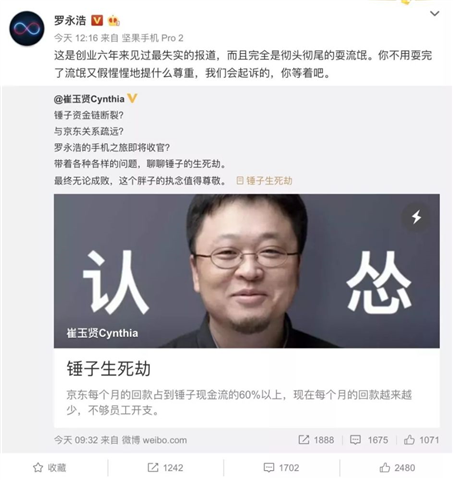
Task: Open the @崔玉贤Cynthia mention link
Action: coord(89,99)
